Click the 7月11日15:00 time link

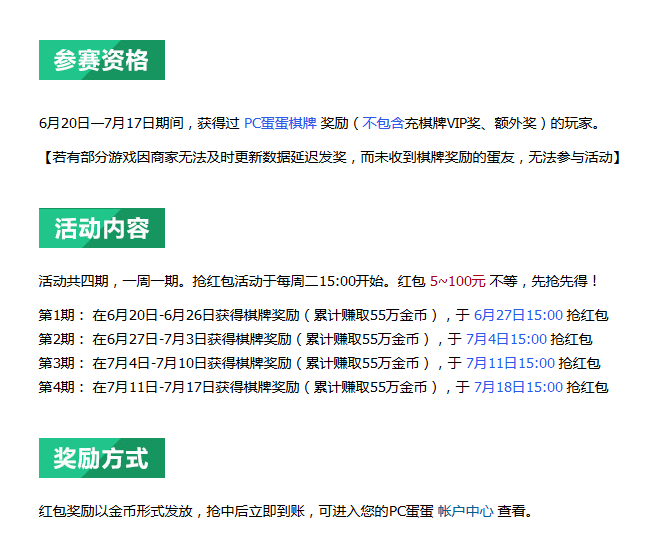[x=510, y=363]
